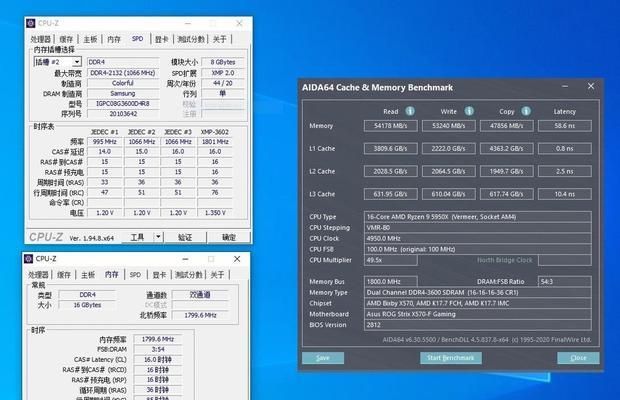This screenshot has width=620, height=400.
Task: Click the 验证 button in CPU-Z
Action: point(185,237)
